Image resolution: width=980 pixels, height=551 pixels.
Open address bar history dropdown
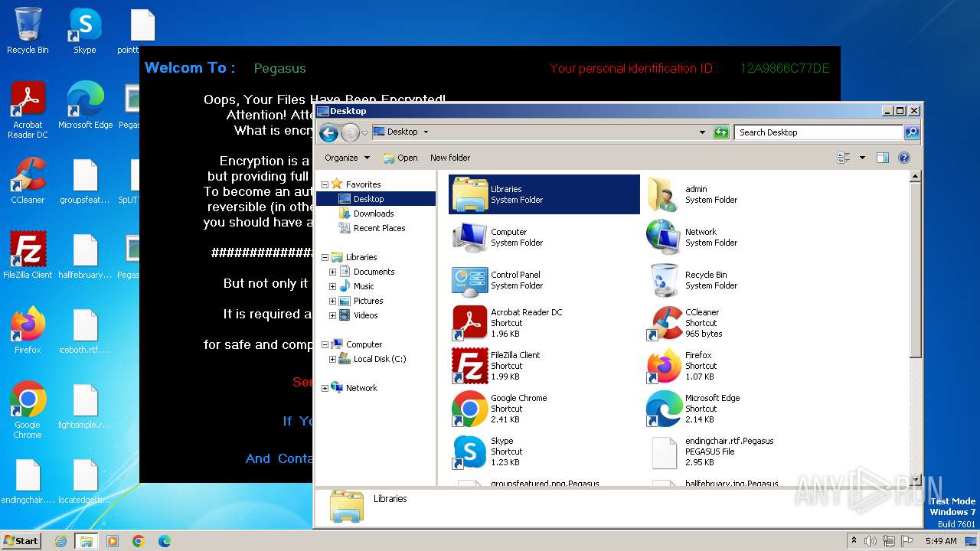pos(702,132)
